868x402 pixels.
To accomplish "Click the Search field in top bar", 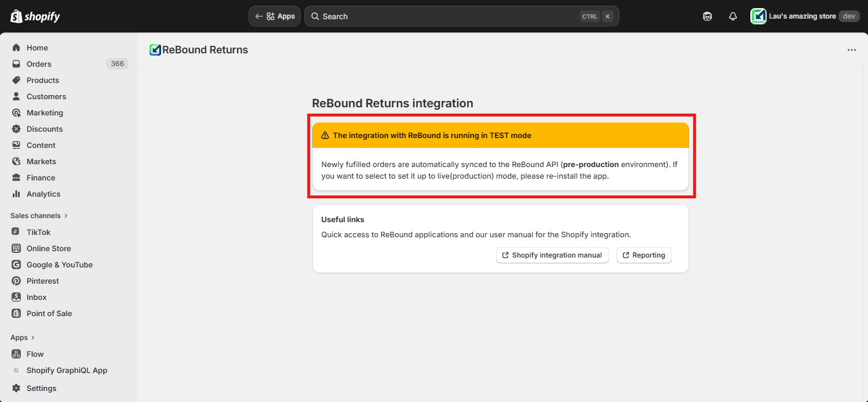I will [461, 16].
